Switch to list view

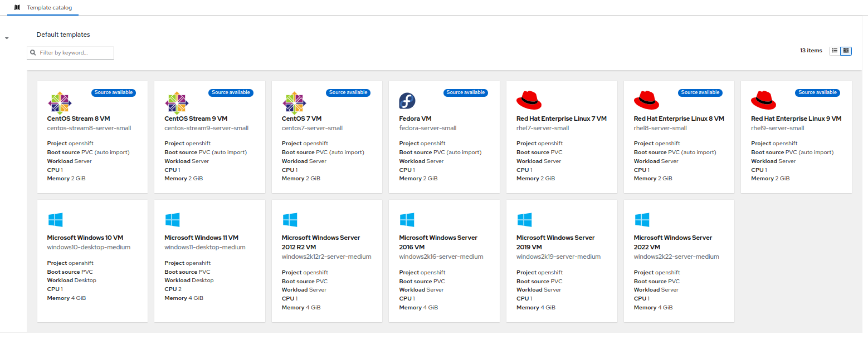tap(835, 51)
